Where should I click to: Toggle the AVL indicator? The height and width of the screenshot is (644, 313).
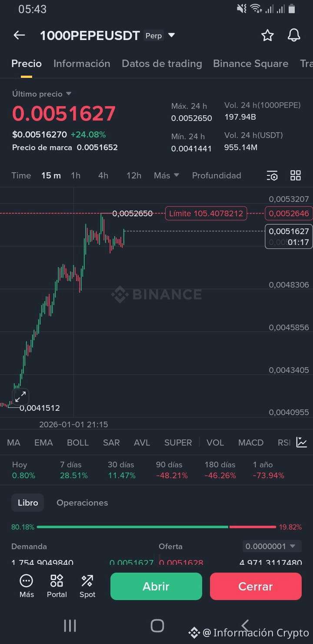click(142, 443)
